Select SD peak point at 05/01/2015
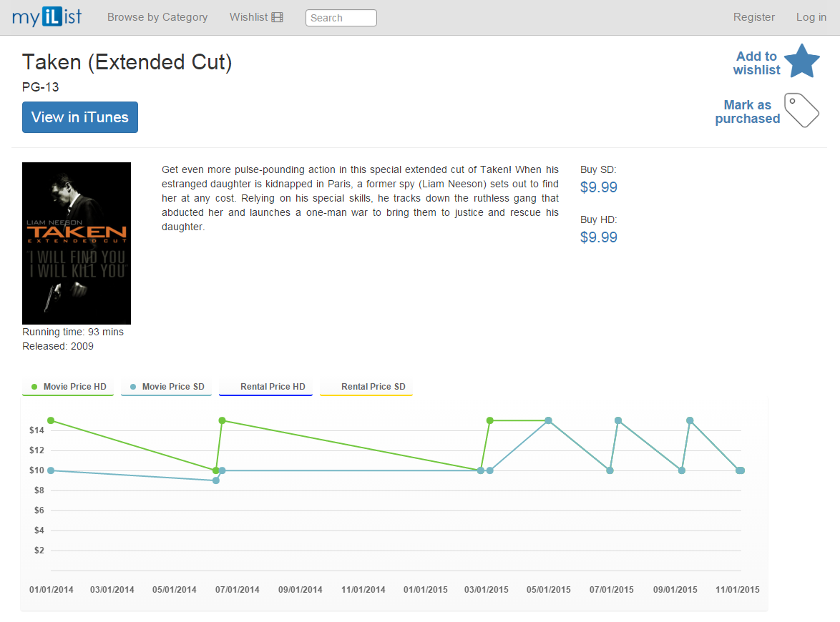This screenshot has width=840, height=622. tap(548, 420)
